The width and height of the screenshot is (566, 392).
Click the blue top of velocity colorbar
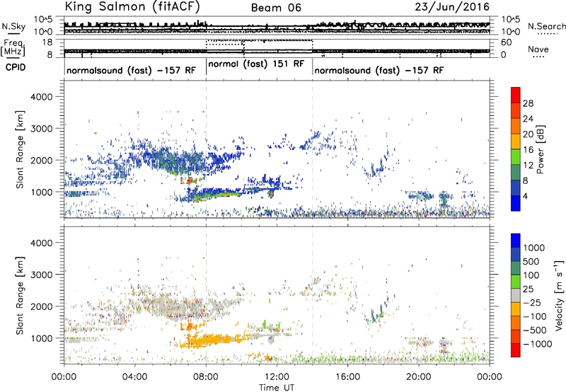[516, 241]
